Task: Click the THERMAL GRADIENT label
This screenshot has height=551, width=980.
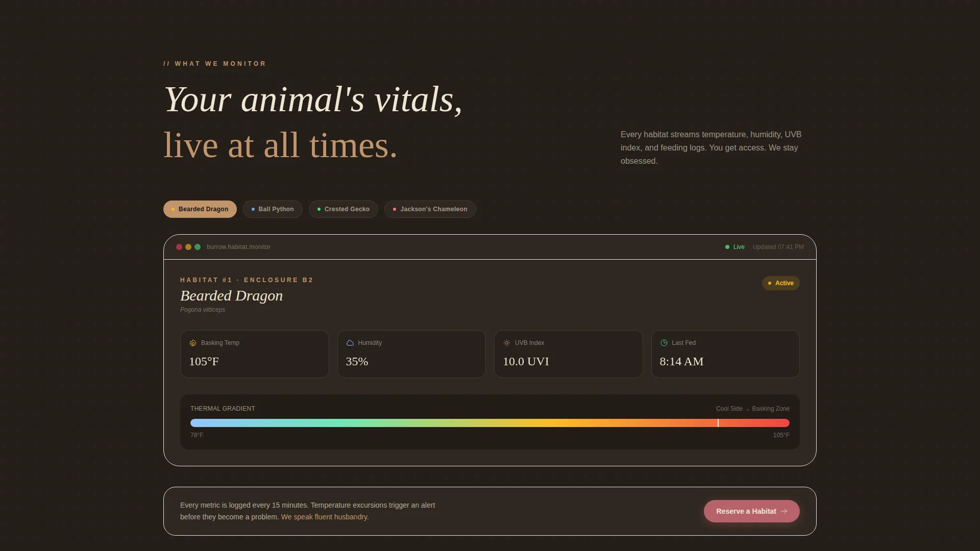Action: 223,409
